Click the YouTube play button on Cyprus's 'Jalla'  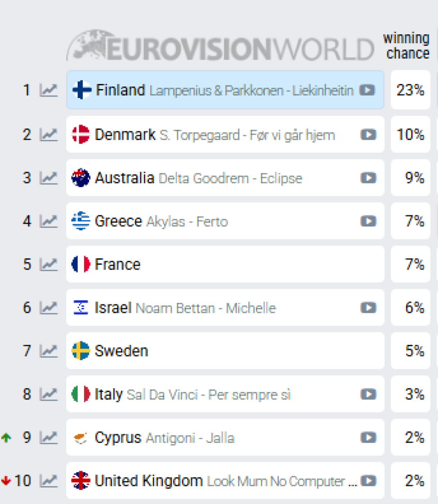367,437
